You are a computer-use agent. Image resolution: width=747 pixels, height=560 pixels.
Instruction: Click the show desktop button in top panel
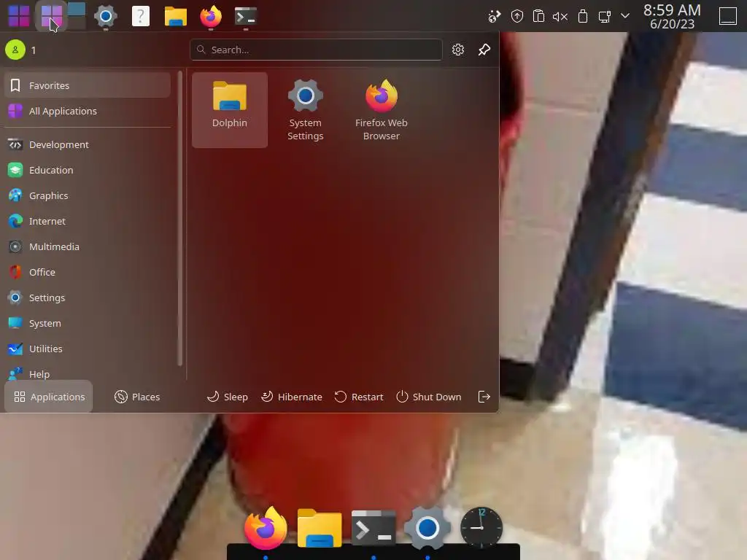pyautogui.click(x=728, y=16)
